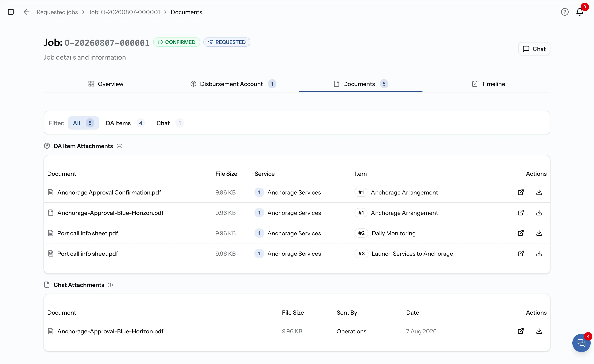Screen dimensions: 594x364
Task: Click the Chat Attachments page icon
Action: (47, 285)
